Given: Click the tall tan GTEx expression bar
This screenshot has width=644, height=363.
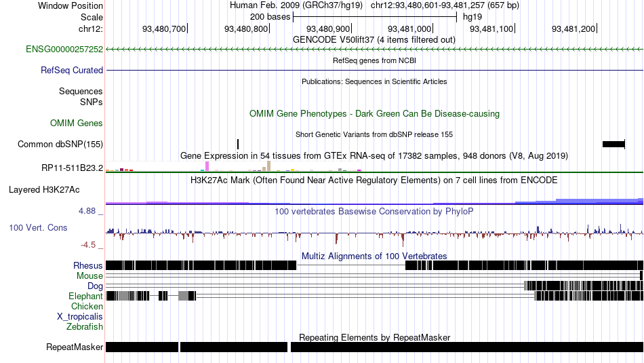Looking at the screenshot, I should [x=268, y=166].
